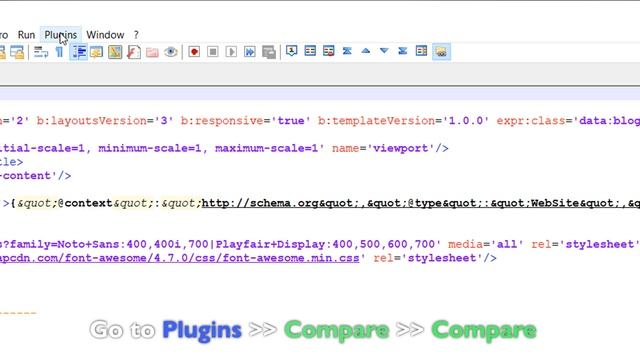Screen dimensions: 640x360
Task: Toggle synchronize horizontal scrolling icon
Action: (17, 52)
